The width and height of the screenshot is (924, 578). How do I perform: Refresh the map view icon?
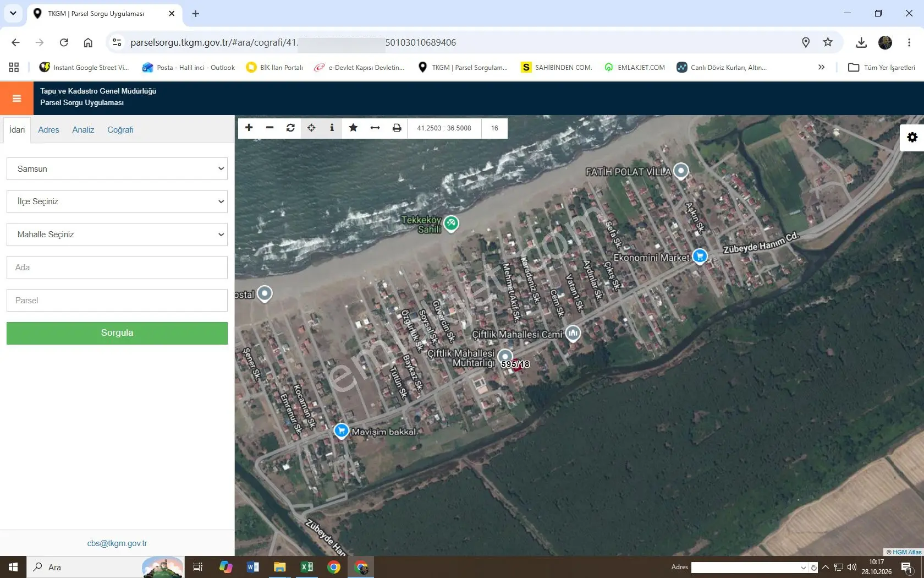pyautogui.click(x=290, y=128)
